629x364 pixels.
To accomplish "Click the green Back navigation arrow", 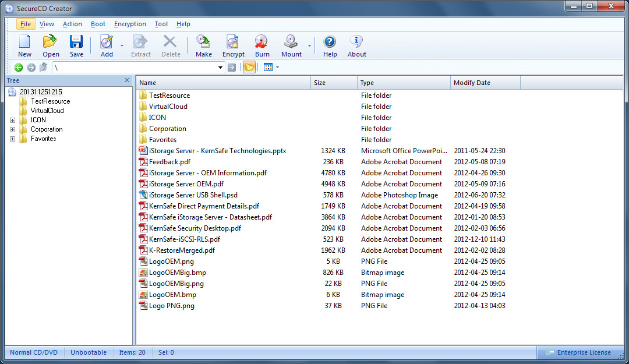I will point(19,68).
